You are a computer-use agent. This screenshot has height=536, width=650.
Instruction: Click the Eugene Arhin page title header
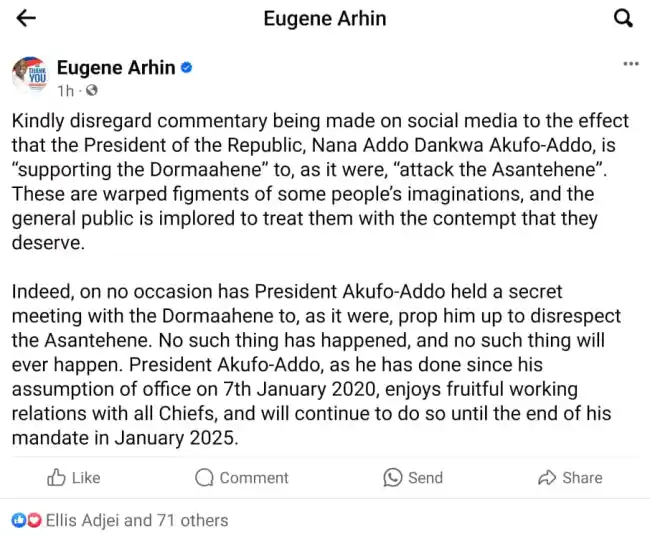(x=324, y=18)
